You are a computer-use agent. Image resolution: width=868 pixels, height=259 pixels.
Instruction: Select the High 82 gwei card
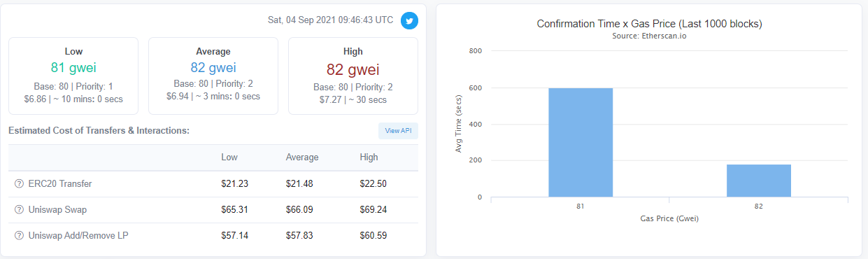353,76
